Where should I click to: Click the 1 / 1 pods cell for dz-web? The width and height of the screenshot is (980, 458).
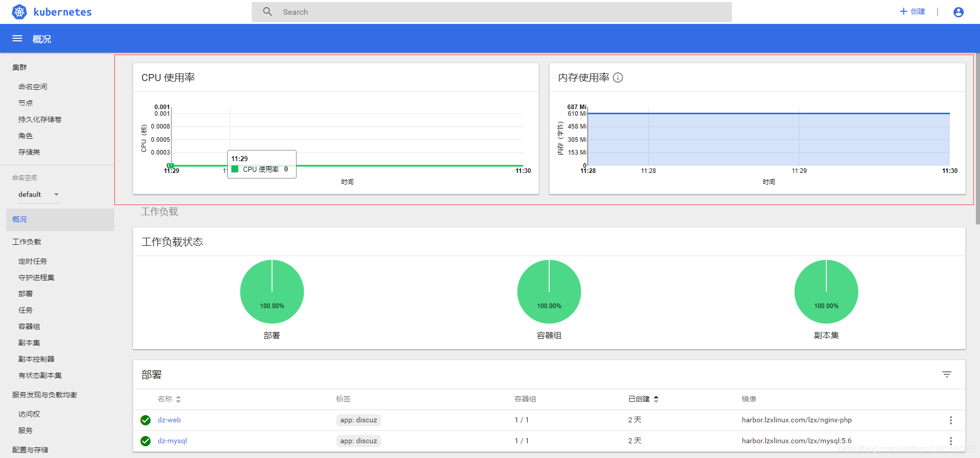[522, 420]
